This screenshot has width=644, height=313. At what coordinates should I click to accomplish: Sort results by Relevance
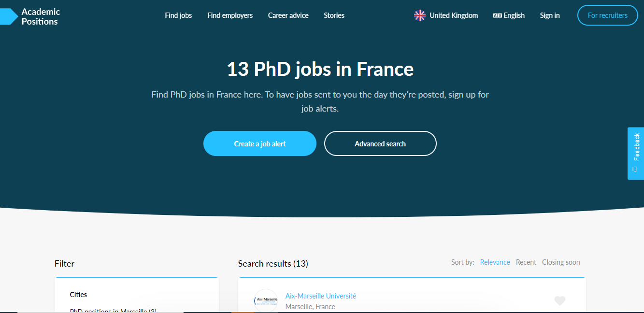click(495, 262)
